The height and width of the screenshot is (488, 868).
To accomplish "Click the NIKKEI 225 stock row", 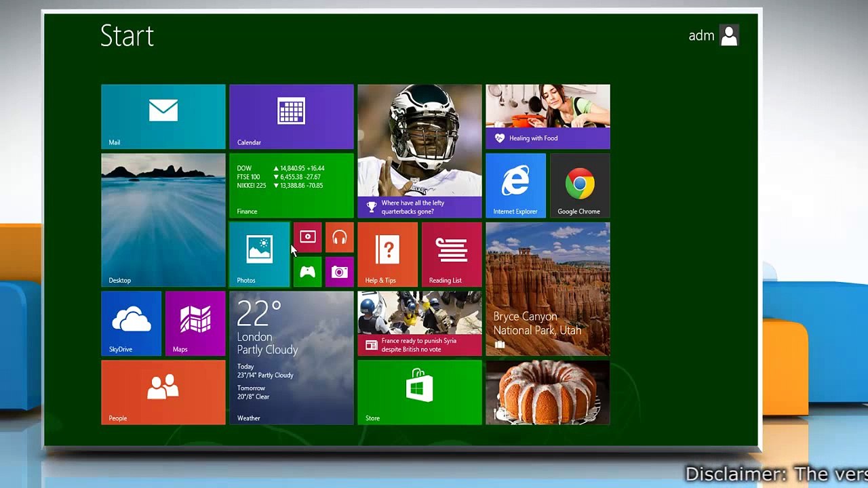I will 280,186.
